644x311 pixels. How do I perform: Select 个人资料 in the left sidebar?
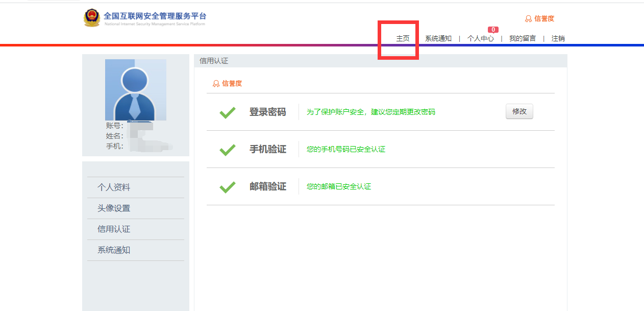[x=114, y=187]
